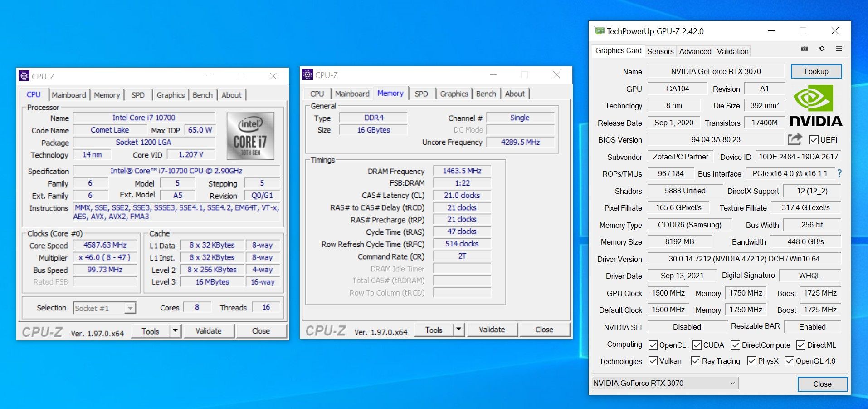Screen dimensions: 868x409
Task: Close GPU-Z with the title bar X
Action: pyautogui.click(x=835, y=30)
